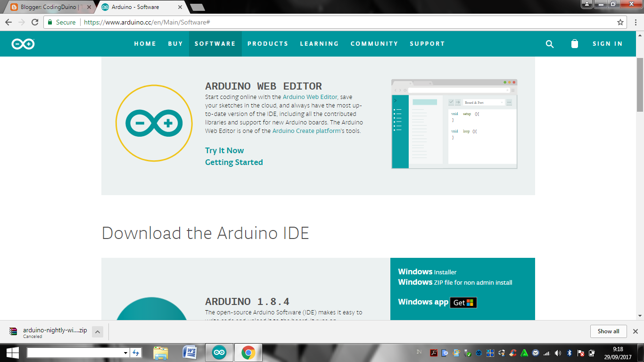Image resolution: width=644 pixels, height=362 pixels.
Task: Select the COMMUNITY navigation item
Action: (374, 43)
